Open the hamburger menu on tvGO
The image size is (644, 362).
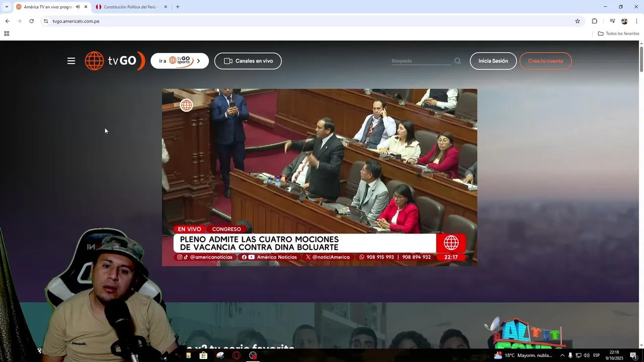71,61
